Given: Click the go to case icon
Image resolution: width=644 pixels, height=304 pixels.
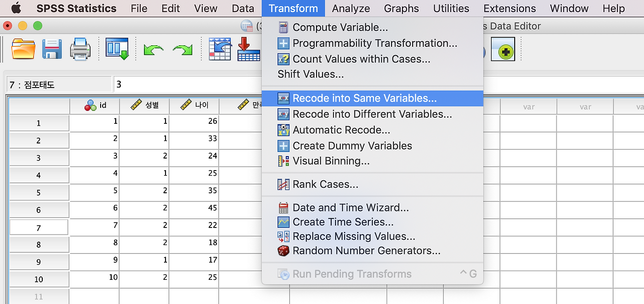Looking at the screenshot, I should click(x=220, y=49).
